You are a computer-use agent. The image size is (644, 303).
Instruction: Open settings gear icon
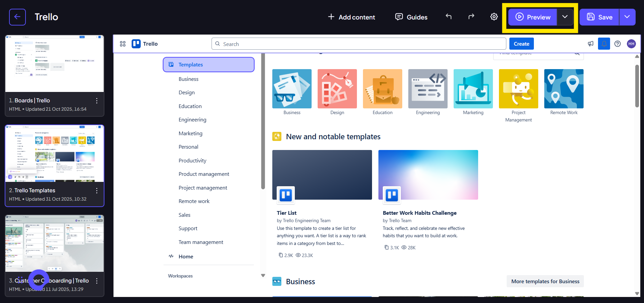tap(494, 17)
